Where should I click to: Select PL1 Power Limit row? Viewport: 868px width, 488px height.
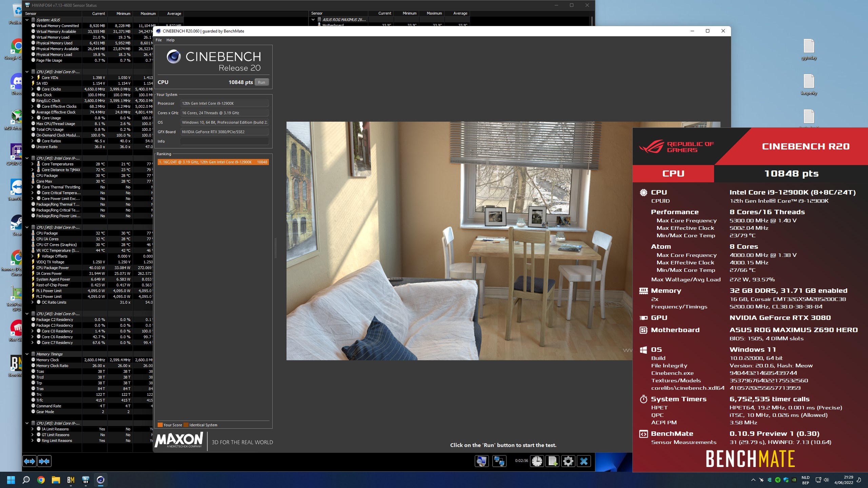coord(88,291)
